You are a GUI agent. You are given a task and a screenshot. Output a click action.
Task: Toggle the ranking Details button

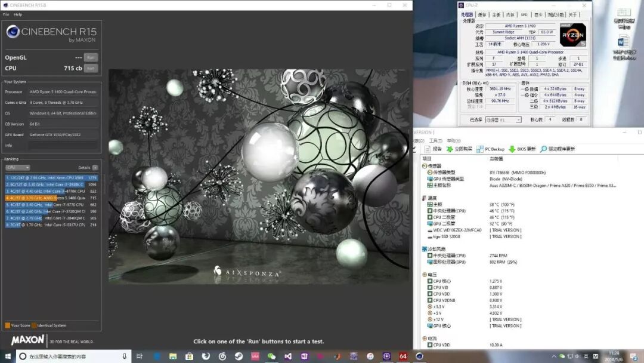pos(95,167)
